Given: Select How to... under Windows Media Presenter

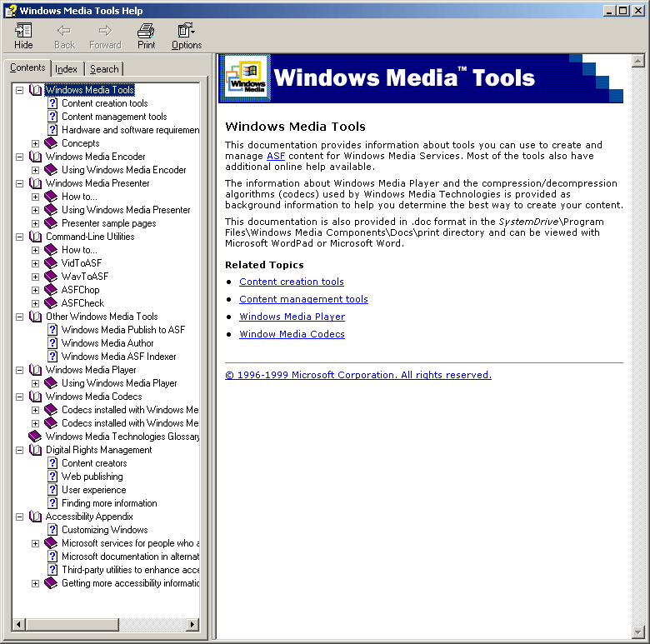Looking at the screenshot, I should pos(79,197).
